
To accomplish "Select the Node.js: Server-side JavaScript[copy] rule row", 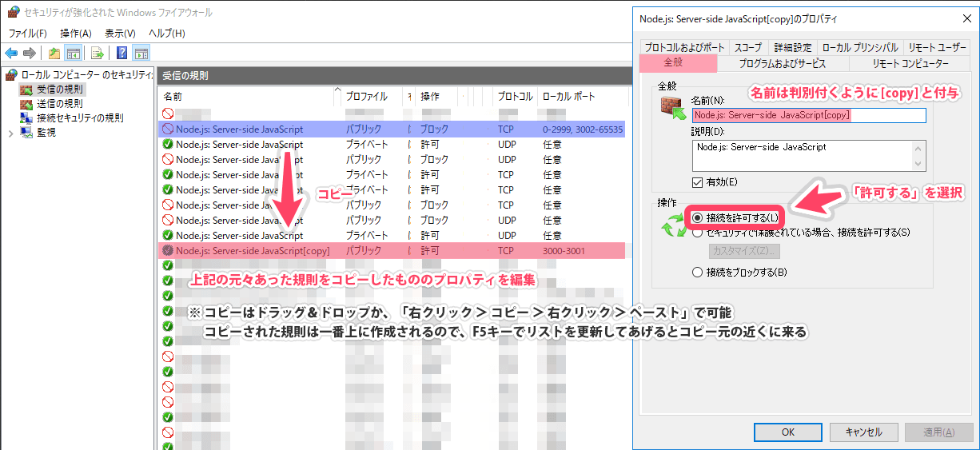I will tap(392, 250).
